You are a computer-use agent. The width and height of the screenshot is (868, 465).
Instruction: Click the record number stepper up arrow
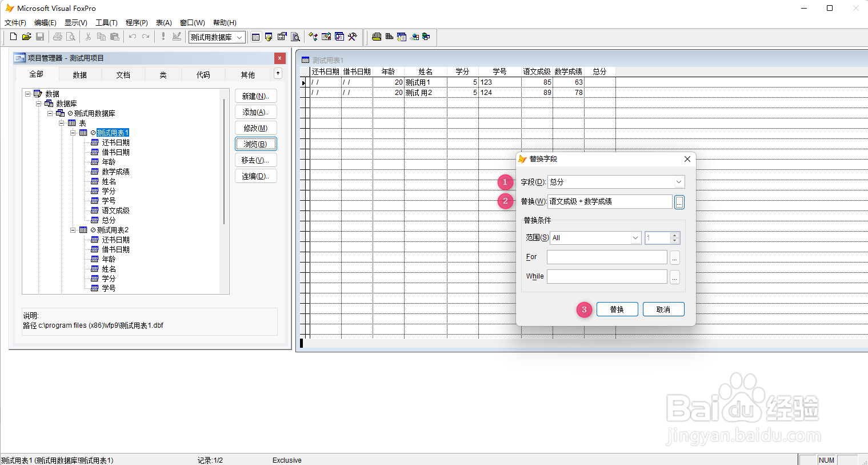[x=674, y=235]
